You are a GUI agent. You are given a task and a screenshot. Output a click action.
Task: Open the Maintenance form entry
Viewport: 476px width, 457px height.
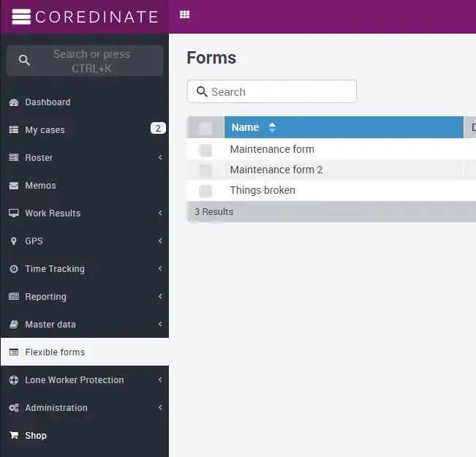pyautogui.click(x=272, y=149)
